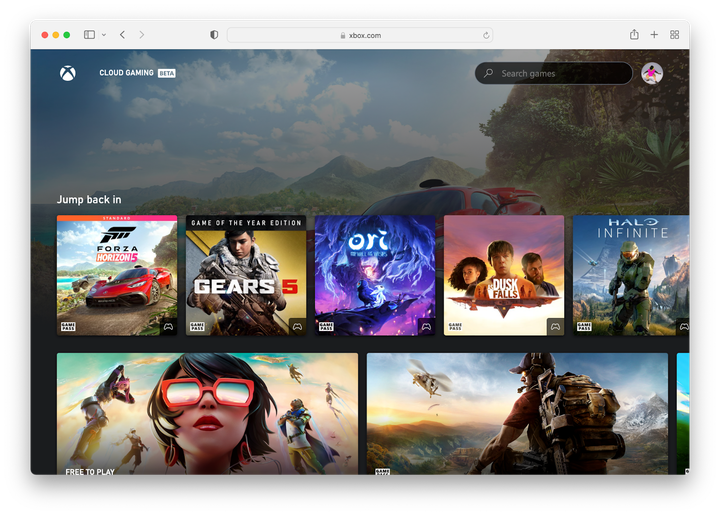This screenshot has width=720, height=515.
Task: Open the Safari share button
Action: 634,34
